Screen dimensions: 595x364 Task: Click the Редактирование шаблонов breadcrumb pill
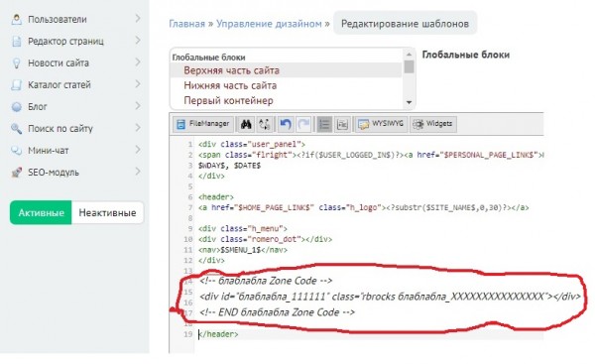click(405, 24)
